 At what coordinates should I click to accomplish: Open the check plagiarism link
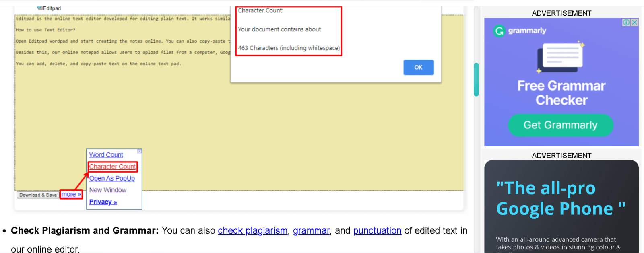[x=253, y=231]
